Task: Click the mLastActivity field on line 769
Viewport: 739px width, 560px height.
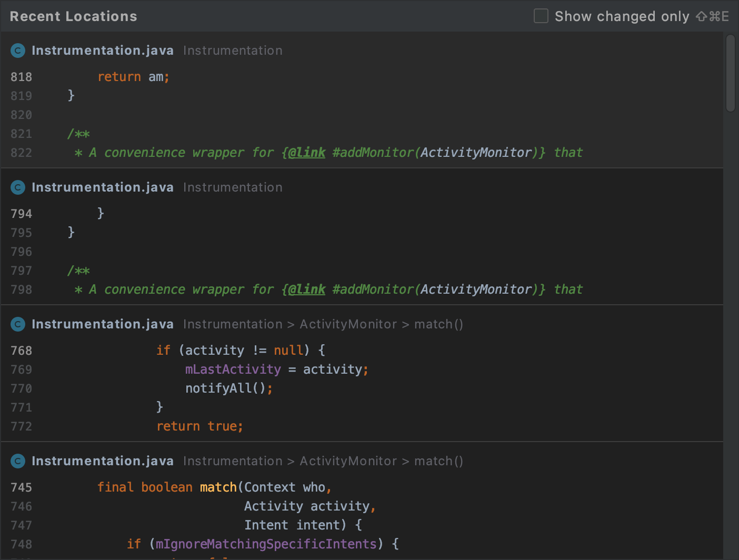Action: [233, 369]
